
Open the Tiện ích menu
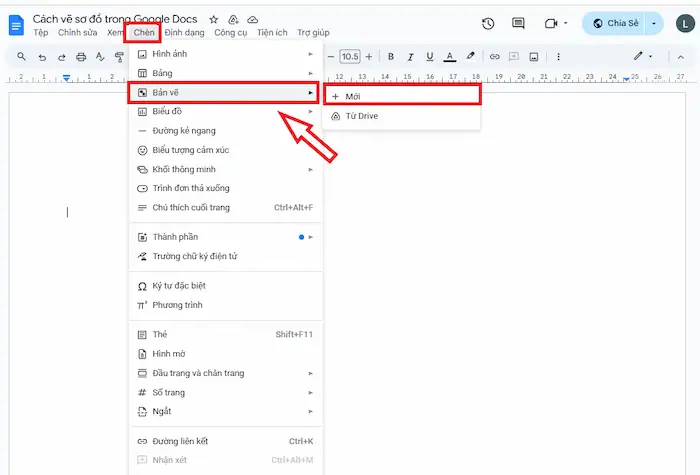pos(272,33)
